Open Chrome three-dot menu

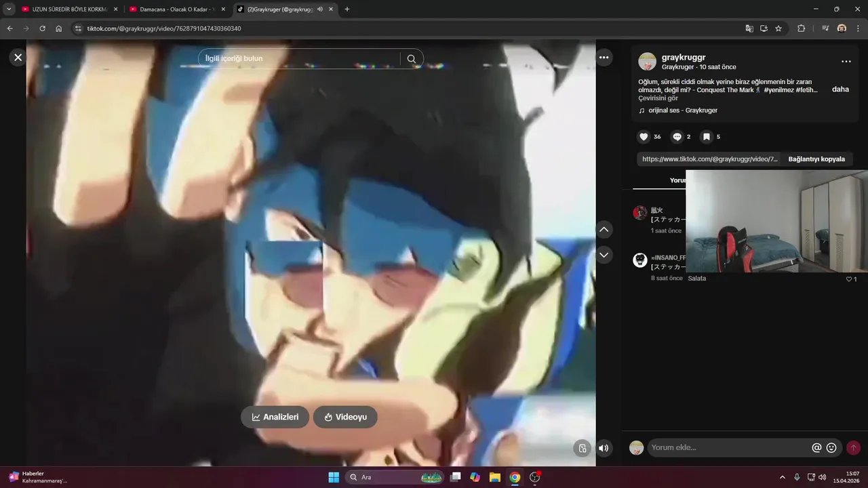click(858, 28)
